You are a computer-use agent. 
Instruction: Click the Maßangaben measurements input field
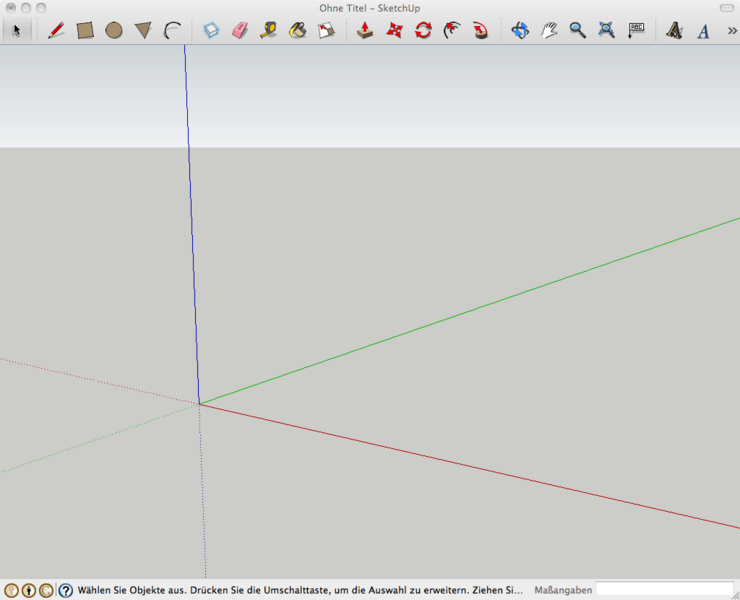pyautogui.click(x=664, y=590)
